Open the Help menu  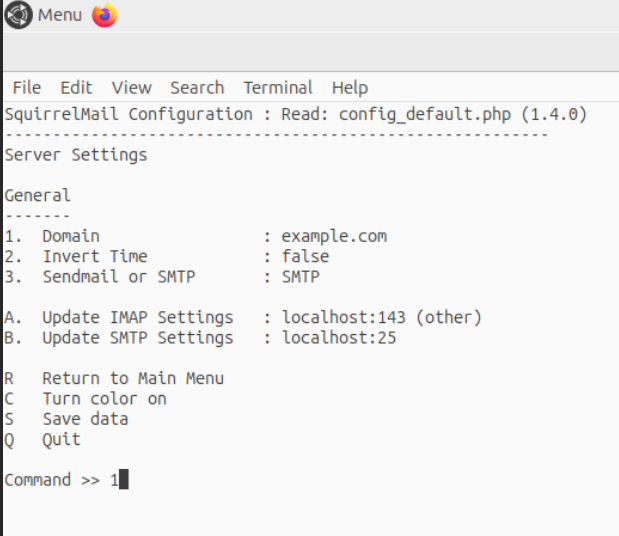(350, 88)
